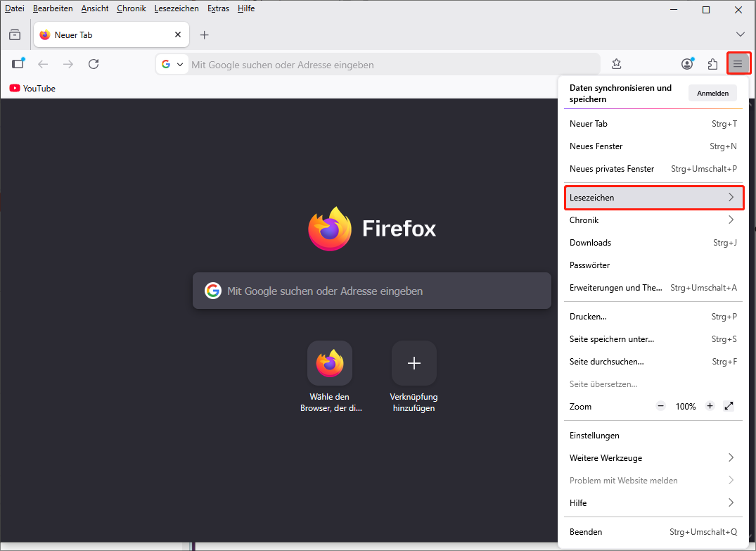Select Neuer Tab in the application menu
Screen dimensions: 756x551
click(x=653, y=124)
